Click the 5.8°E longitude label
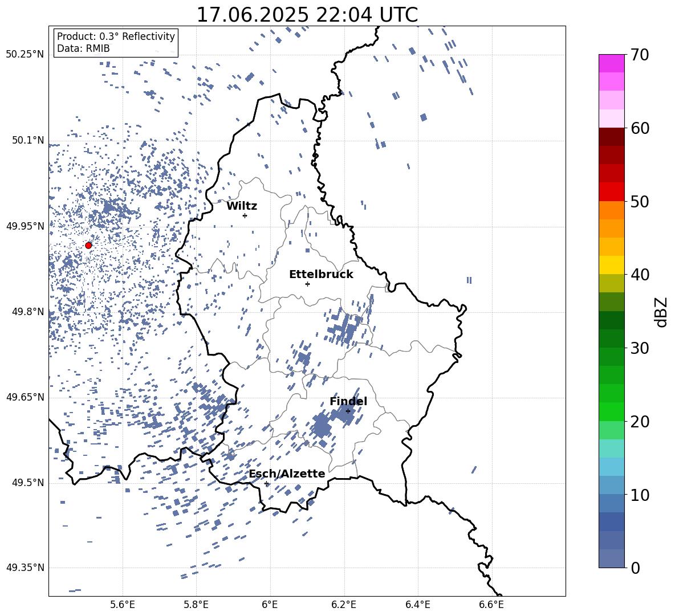The height and width of the screenshot is (616, 675). click(196, 605)
